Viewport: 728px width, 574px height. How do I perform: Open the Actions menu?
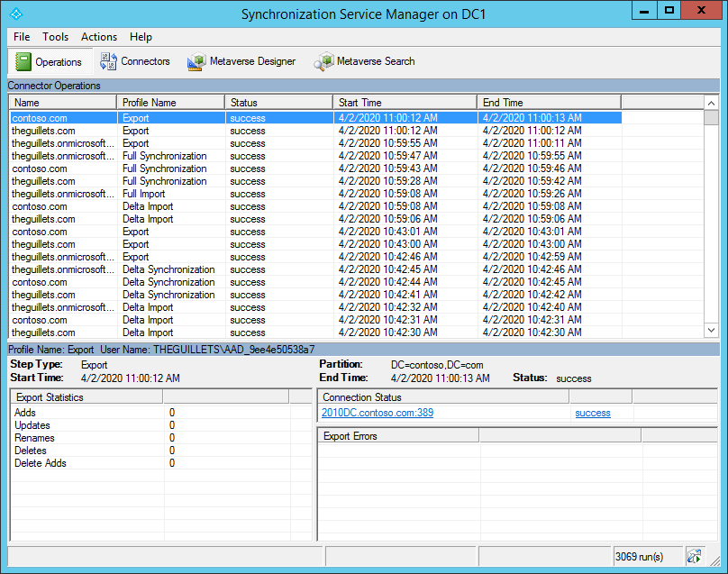(x=98, y=37)
